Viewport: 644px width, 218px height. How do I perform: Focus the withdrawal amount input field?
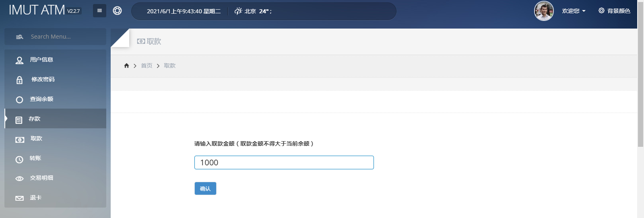point(284,162)
